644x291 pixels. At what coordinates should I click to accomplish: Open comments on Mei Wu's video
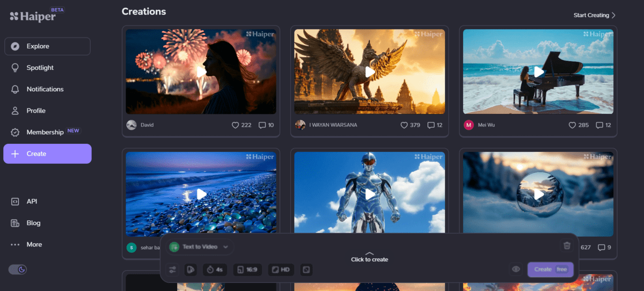(599, 125)
